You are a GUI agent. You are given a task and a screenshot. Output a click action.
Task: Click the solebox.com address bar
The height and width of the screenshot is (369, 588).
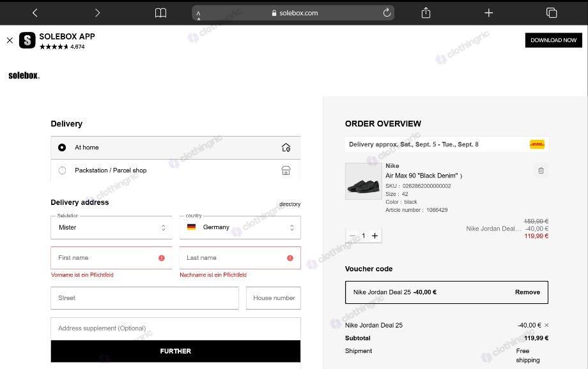pos(293,13)
